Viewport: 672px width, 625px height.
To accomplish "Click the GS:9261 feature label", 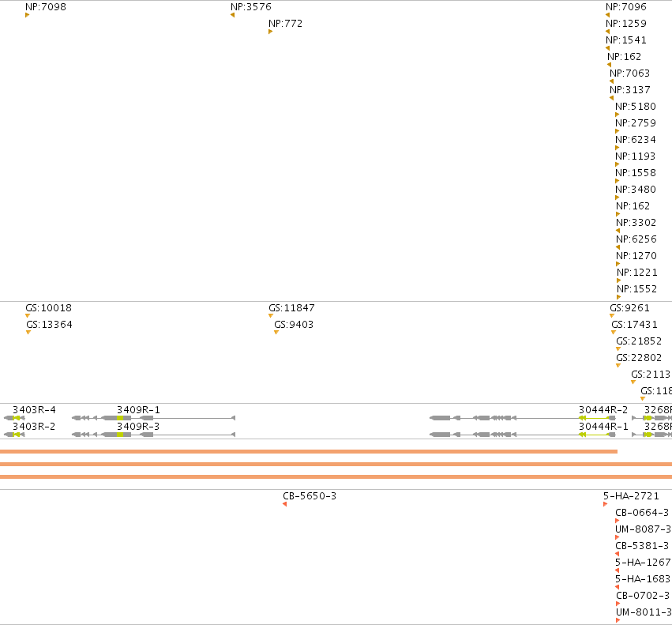I will pyautogui.click(x=629, y=308).
